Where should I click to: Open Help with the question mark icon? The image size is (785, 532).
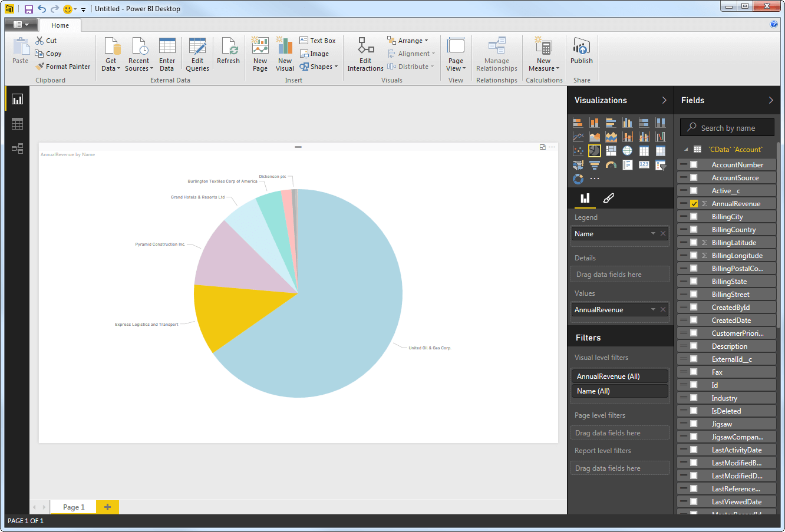774,24
